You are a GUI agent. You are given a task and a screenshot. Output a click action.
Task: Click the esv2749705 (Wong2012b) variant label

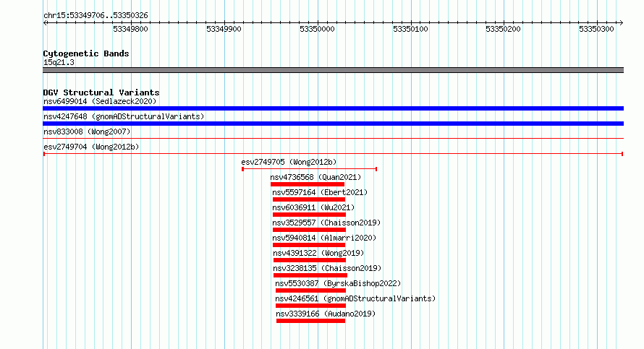click(x=289, y=162)
